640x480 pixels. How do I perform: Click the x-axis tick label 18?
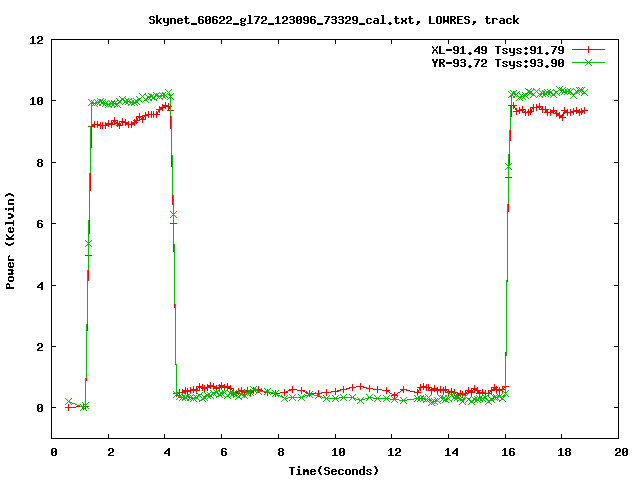pos(564,452)
